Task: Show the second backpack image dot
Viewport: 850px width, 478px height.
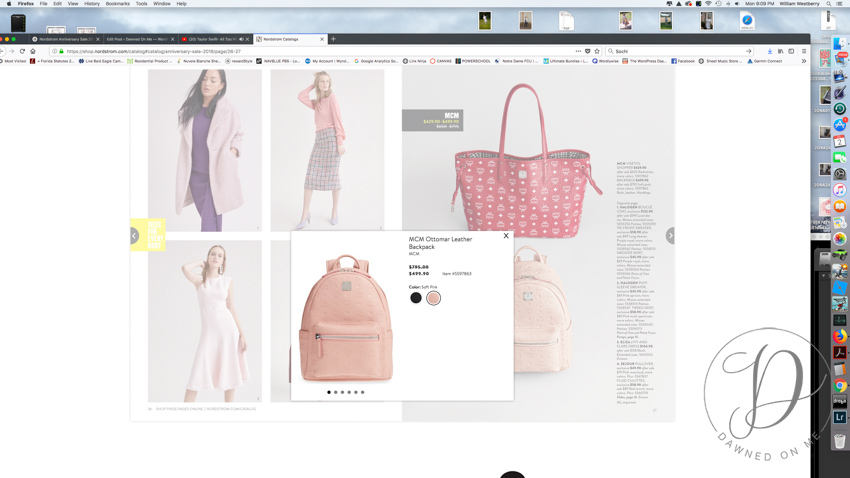Action: coord(336,392)
